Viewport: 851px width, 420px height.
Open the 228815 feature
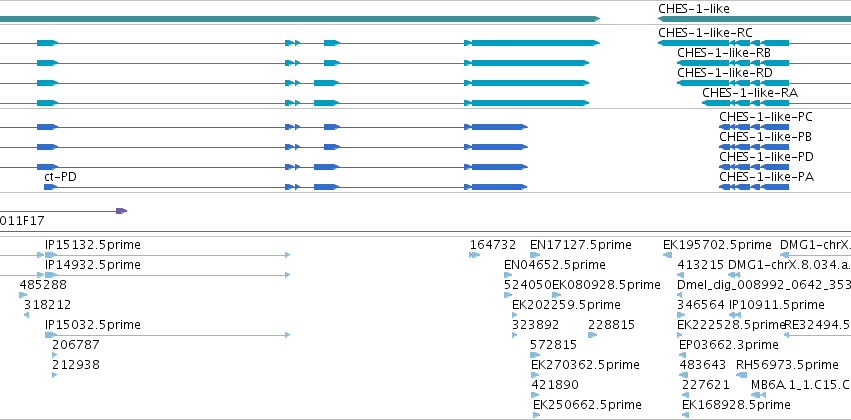[611, 325]
